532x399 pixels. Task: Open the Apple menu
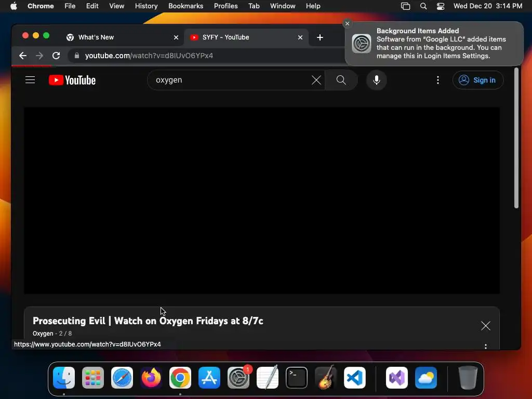pos(14,6)
